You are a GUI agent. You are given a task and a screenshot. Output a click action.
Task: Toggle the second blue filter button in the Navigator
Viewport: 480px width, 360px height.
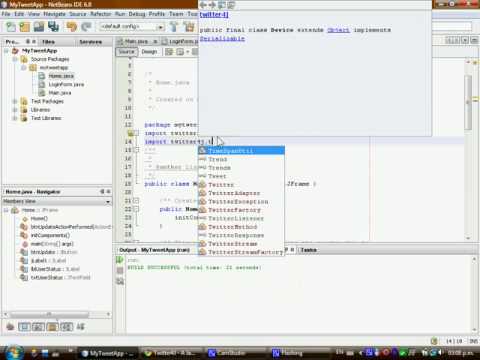(x=24, y=327)
